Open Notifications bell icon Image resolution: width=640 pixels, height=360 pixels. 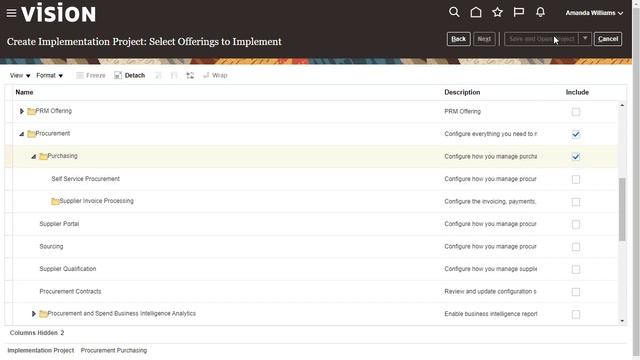point(540,12)
